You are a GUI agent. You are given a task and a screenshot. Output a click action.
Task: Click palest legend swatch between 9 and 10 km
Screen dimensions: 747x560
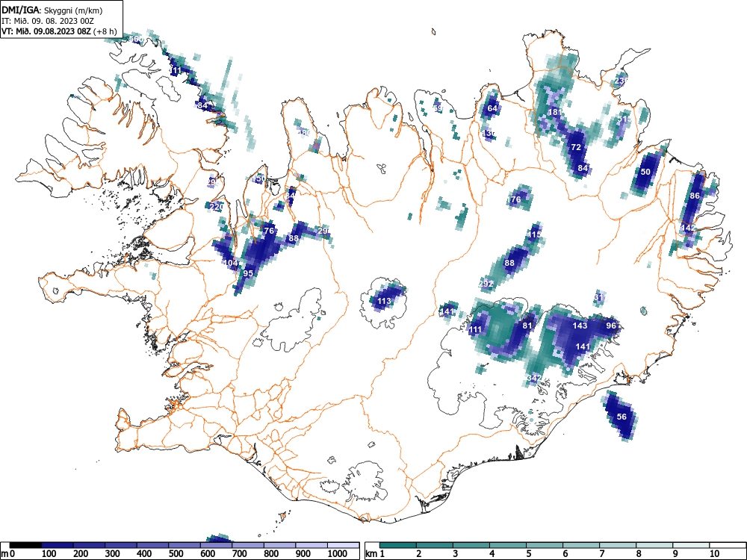[x=691, y=545]
